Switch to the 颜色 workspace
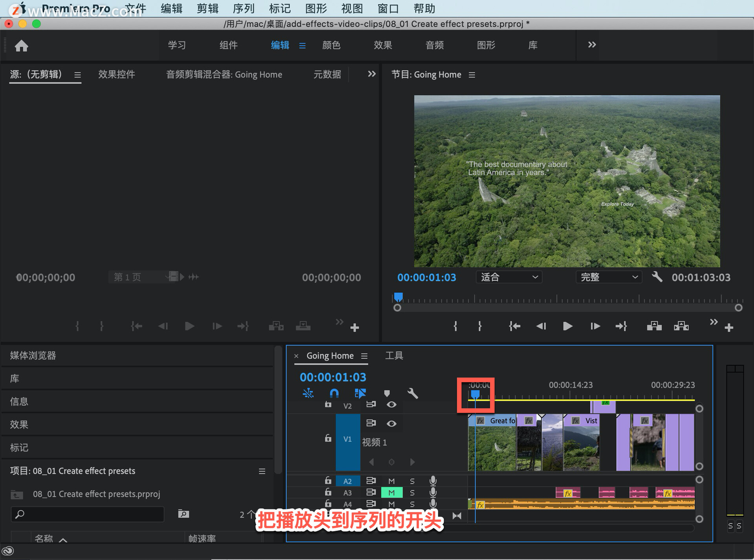Viewport: 754px width, 560px height. click(331, 45)
